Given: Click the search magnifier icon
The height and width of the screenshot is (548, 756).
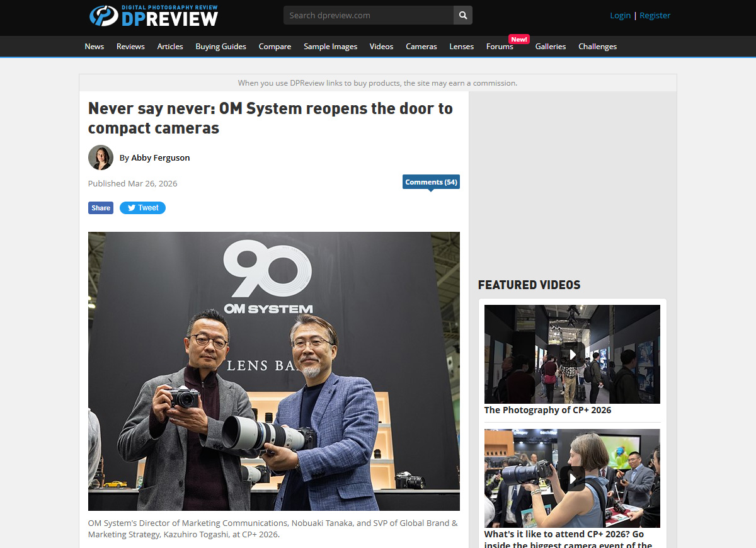Looking at the screenshot, I should [x=463, y=15].
